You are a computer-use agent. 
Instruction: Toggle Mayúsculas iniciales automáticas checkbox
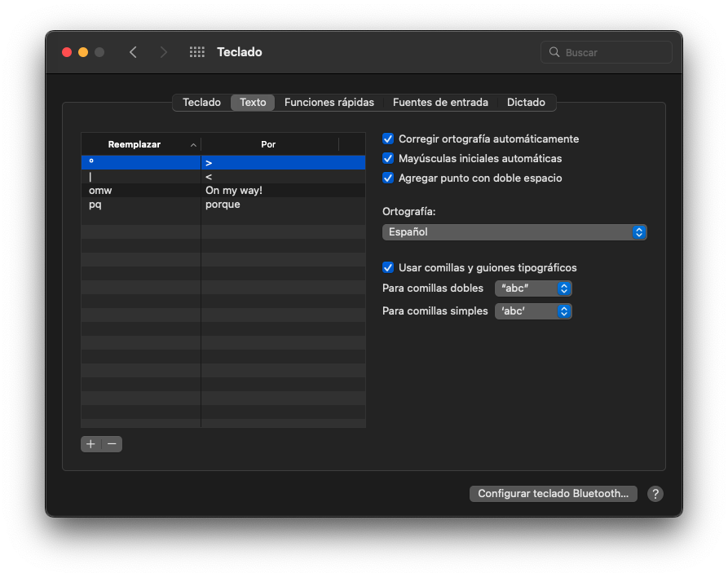click(388, 159)
